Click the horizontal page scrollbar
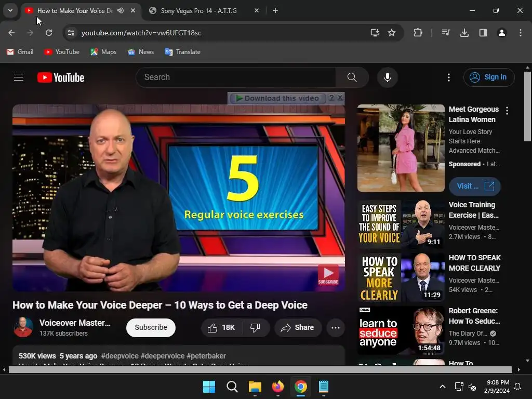 (x=260, y=369)
